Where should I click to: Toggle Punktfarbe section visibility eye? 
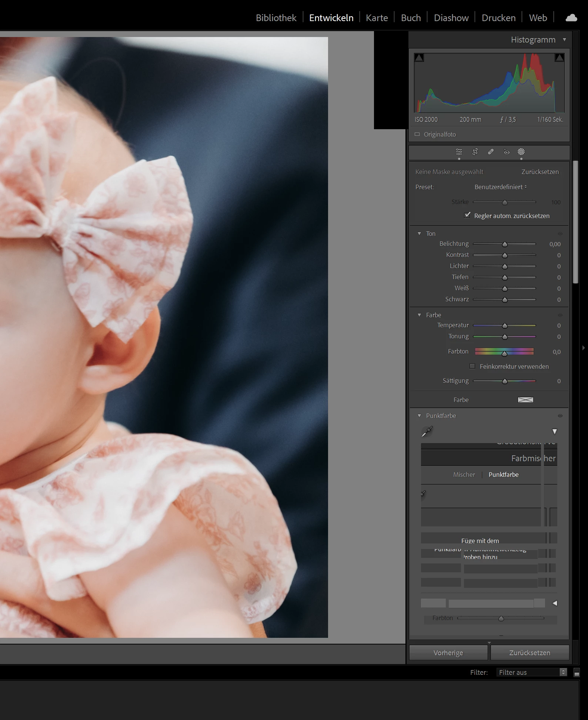pos(560,416)
